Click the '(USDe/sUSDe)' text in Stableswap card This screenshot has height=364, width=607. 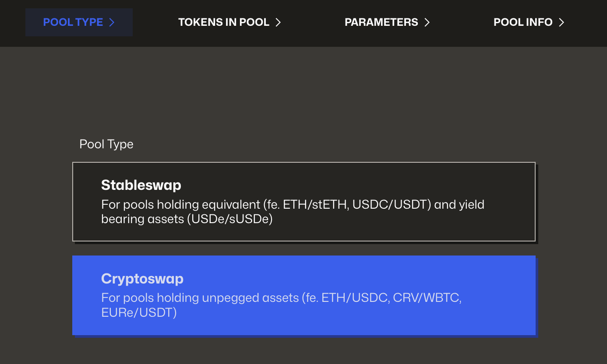pyautogui.click(x=229, y=219)
